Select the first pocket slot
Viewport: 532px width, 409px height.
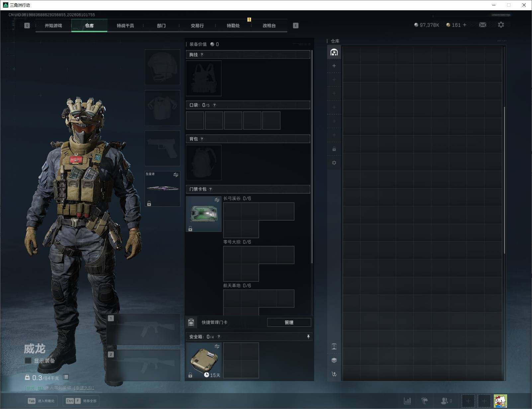pos(195,121)
